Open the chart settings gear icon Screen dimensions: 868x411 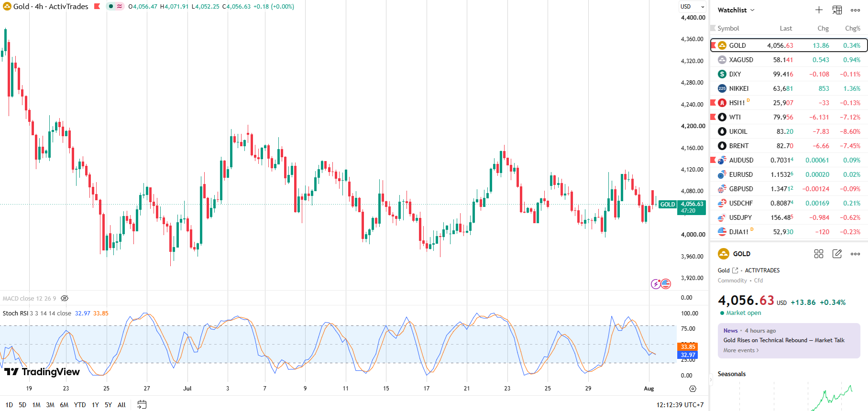692,389
